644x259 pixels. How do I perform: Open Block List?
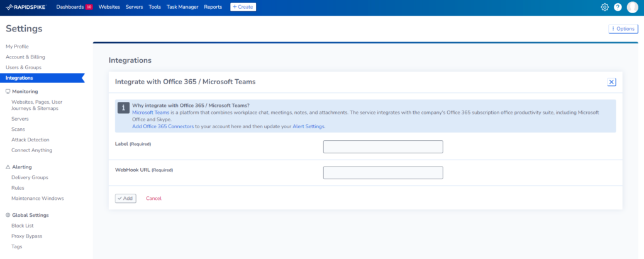pyautogui.click(x=23, y=226)
